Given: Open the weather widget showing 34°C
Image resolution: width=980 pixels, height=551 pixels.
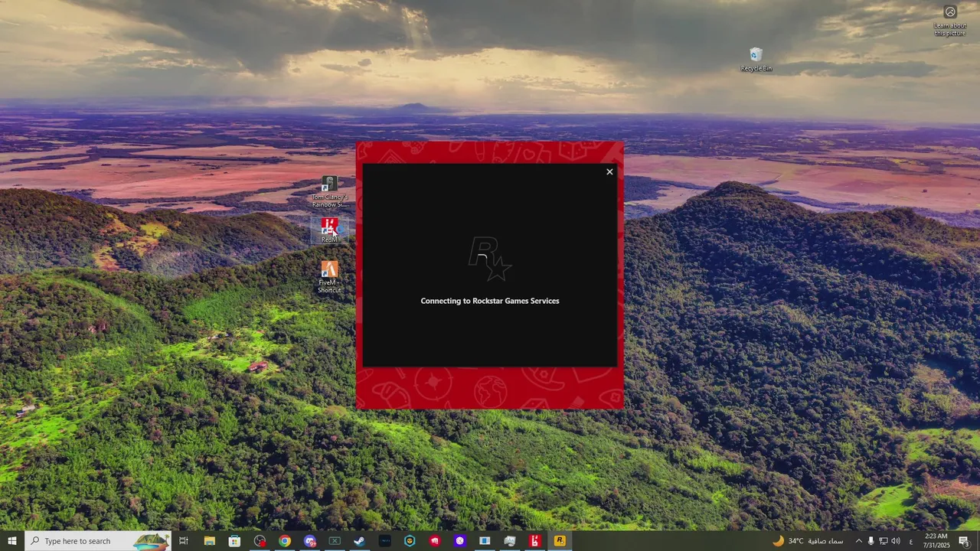Looking at the screenshot, I should [808, 541].
